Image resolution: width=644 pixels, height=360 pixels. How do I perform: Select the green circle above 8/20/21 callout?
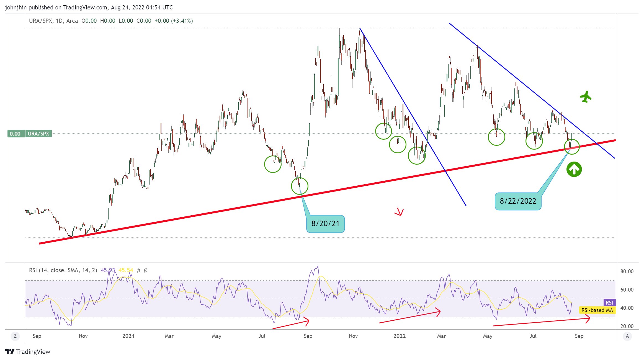(300, 186)
